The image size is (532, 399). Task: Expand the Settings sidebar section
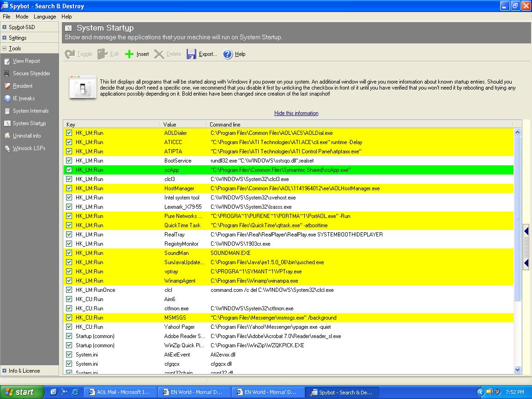pyautogui.click(x=5, y=38)
